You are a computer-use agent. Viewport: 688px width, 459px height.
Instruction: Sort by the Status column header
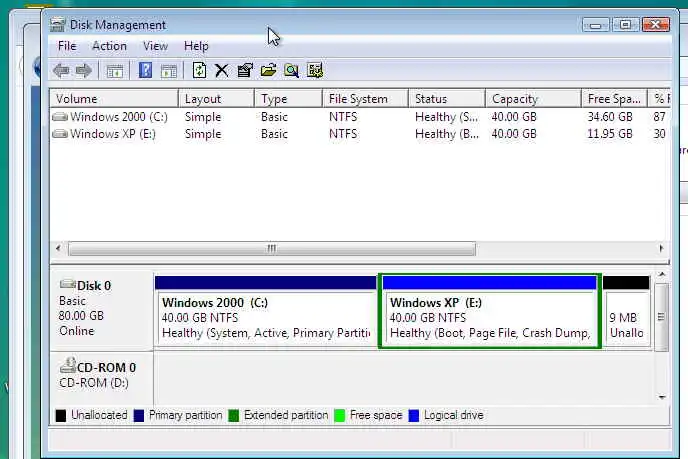[447, 99]
